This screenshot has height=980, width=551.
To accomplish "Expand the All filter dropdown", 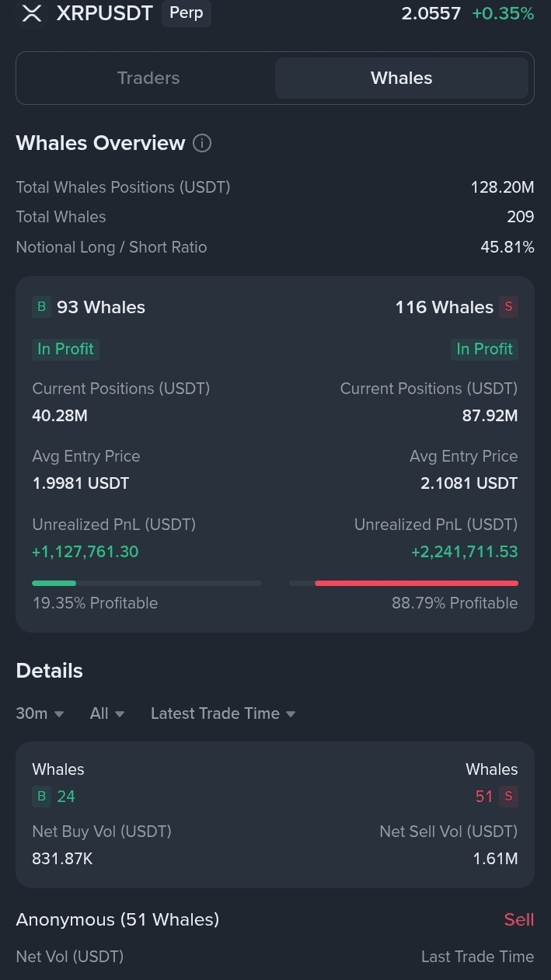I will click(107, 713).
